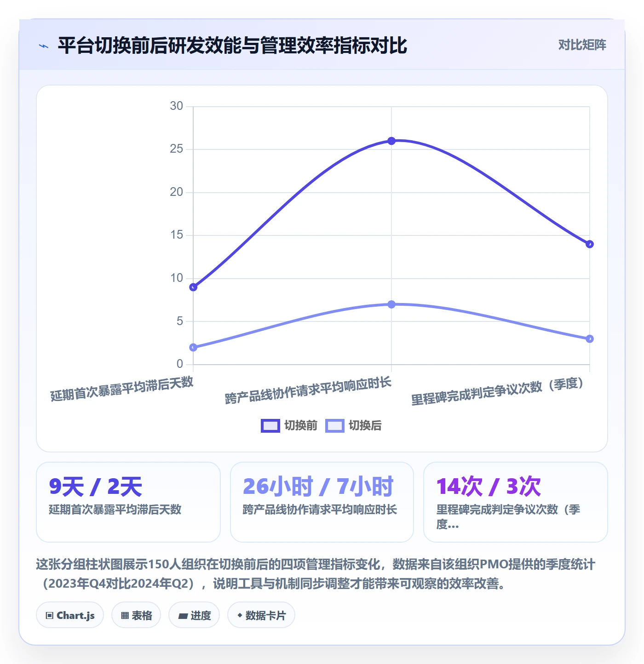Open the 9天 / 2天 data card
This screenshot has width=644, height=664.
point(128,502)
